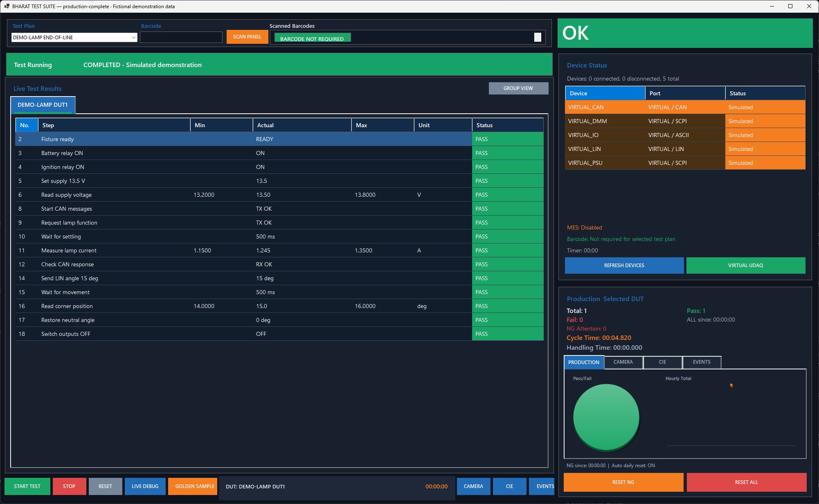Click the Device column header
This screenshot has width=819, height=504.
605,93
